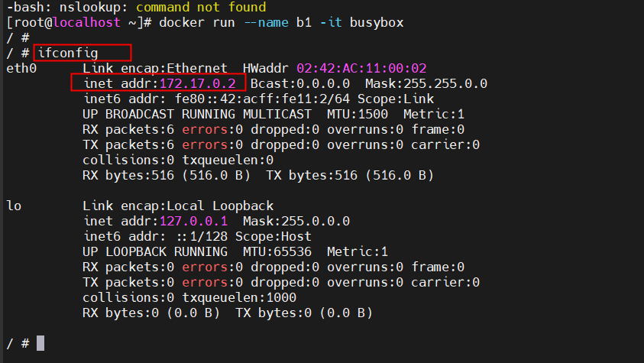644x363 pixels.
Task: Click the "command not found" error text
Action: pyautogui.click(x=201, y=7)
